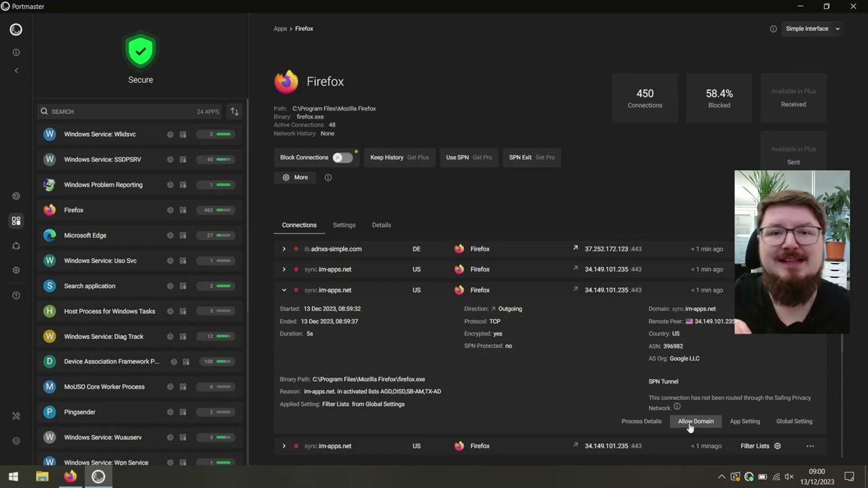This screenshot has width=868, height=488.
Task: Open the help question mark sidebar icon
Action: point(16,296)
